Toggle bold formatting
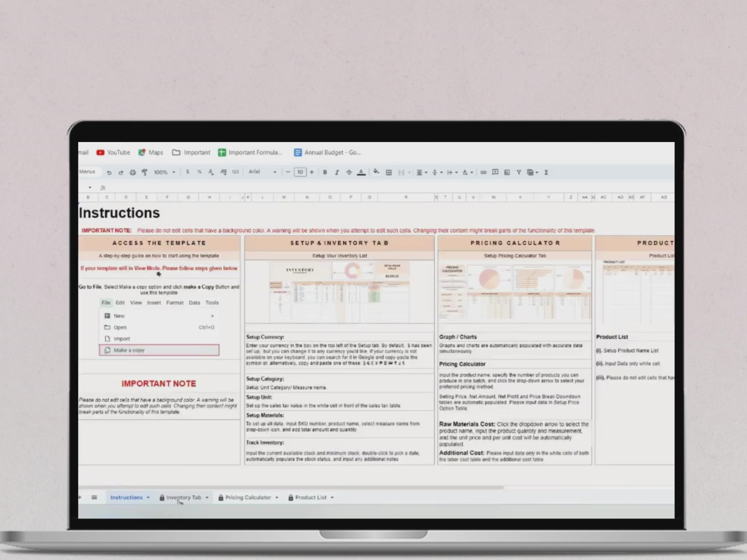The image size is (747, 560). (x=325, y=172)
